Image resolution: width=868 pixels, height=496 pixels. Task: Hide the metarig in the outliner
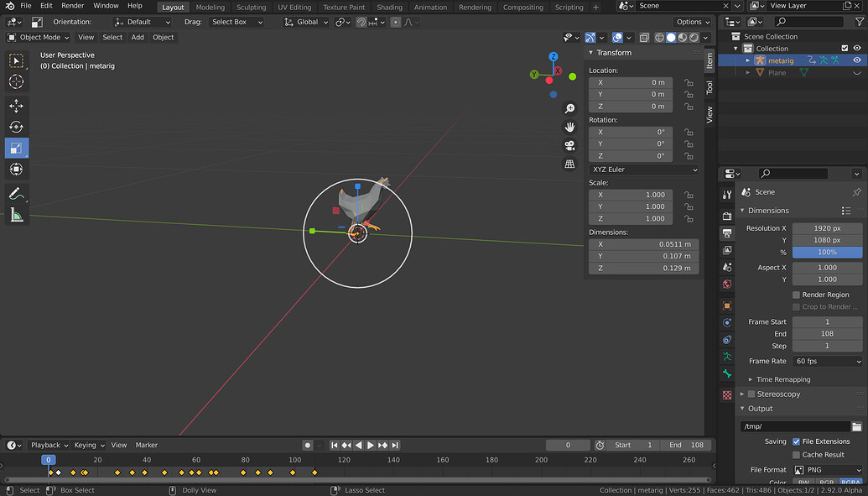[x=856, y=60]
